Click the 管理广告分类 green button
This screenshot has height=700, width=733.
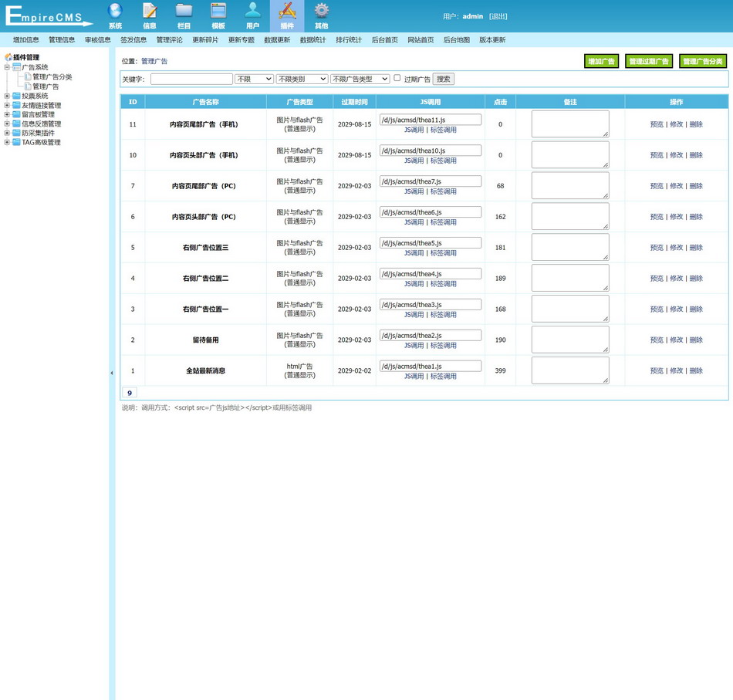tap(703, 61)
